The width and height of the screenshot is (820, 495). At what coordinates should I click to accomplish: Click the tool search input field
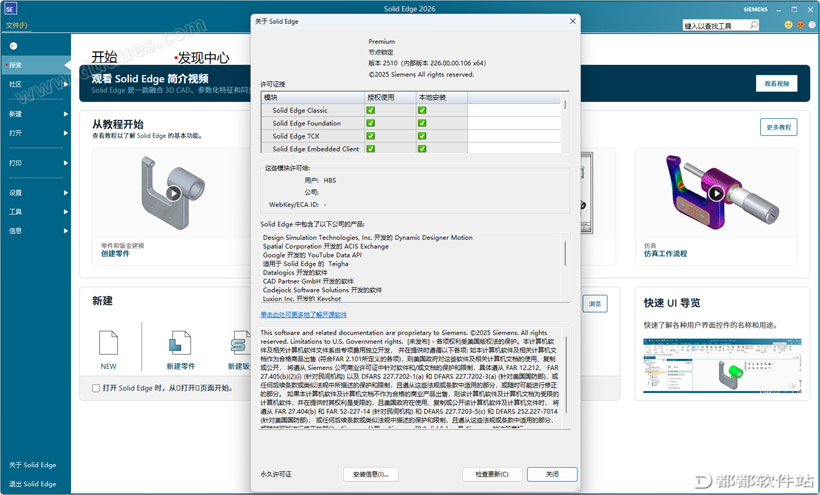[x=715, y=26]
